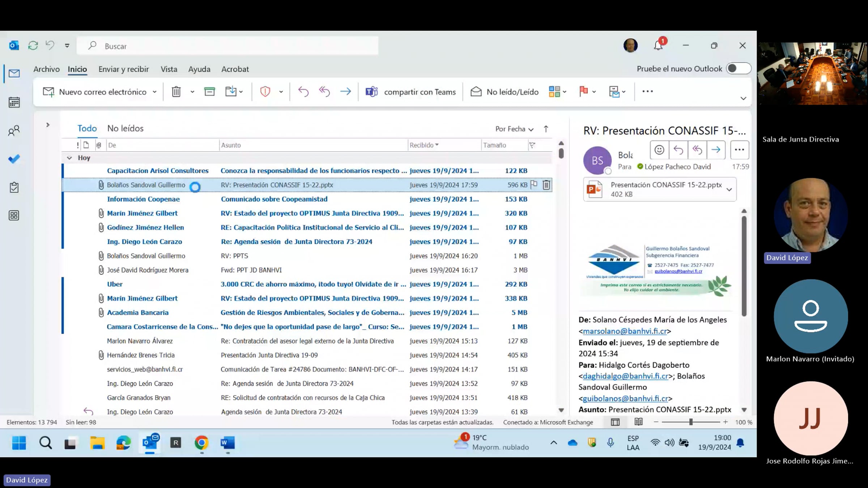The width and height of the screenshot is (868, 488).
Task: Click Reply arrow in the reading pane
Action: click(678, 150)
